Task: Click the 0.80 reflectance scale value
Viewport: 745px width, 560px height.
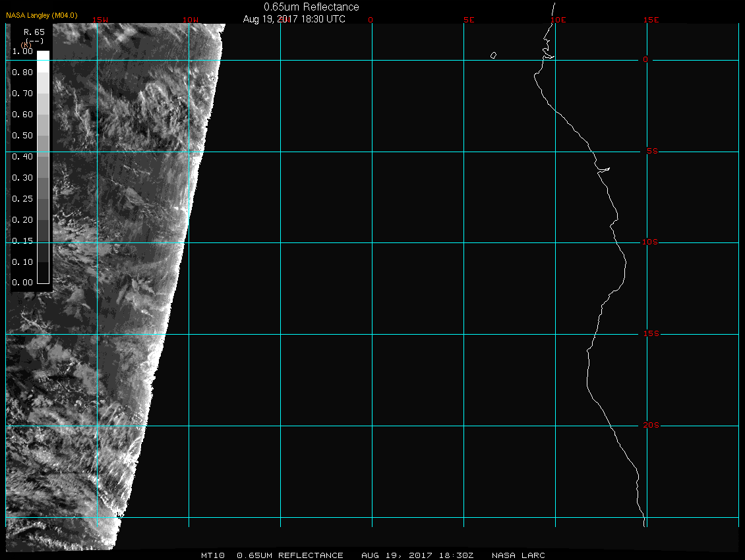Action: [22, 72]
